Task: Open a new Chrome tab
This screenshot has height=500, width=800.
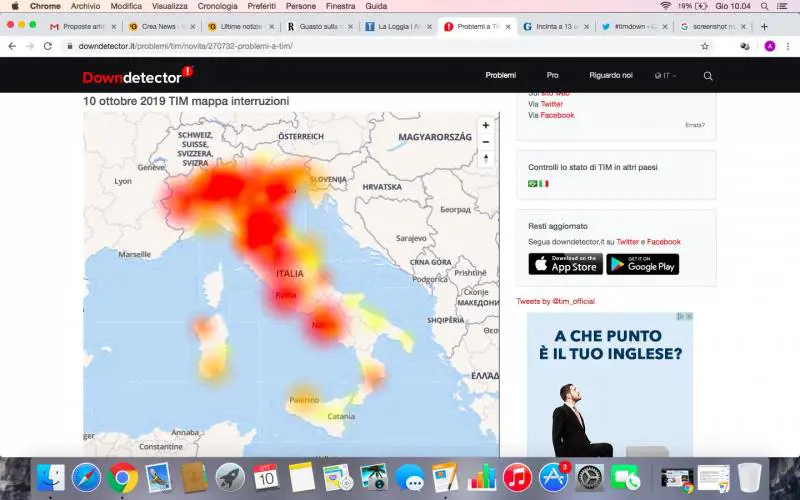Action: point(764,27)
